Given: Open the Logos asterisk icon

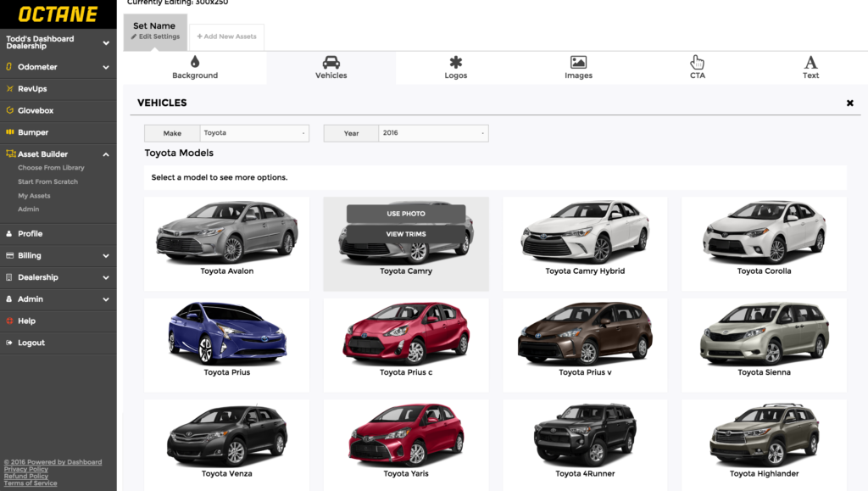Looking at the screenshot, I should pyautogui.click(x=455, y=62).
